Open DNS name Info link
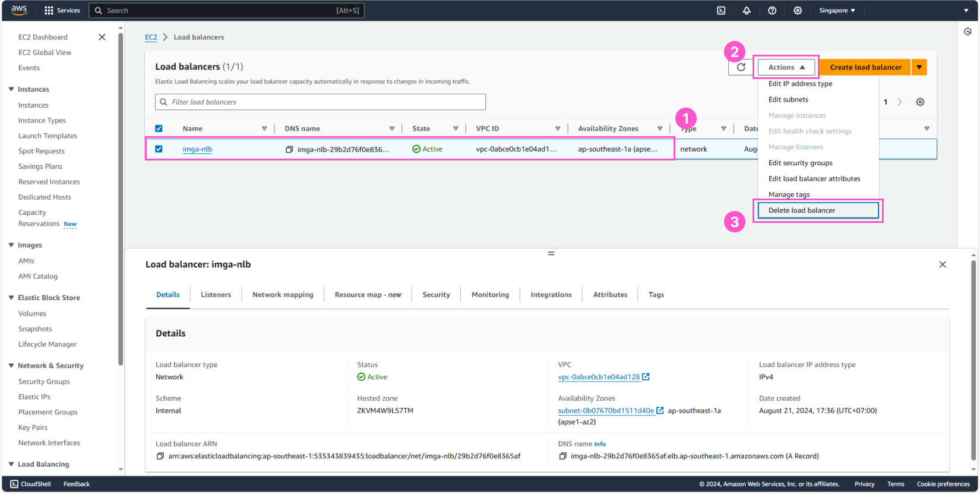The height and width of the screenshot is (494, 980). (600, 444)
